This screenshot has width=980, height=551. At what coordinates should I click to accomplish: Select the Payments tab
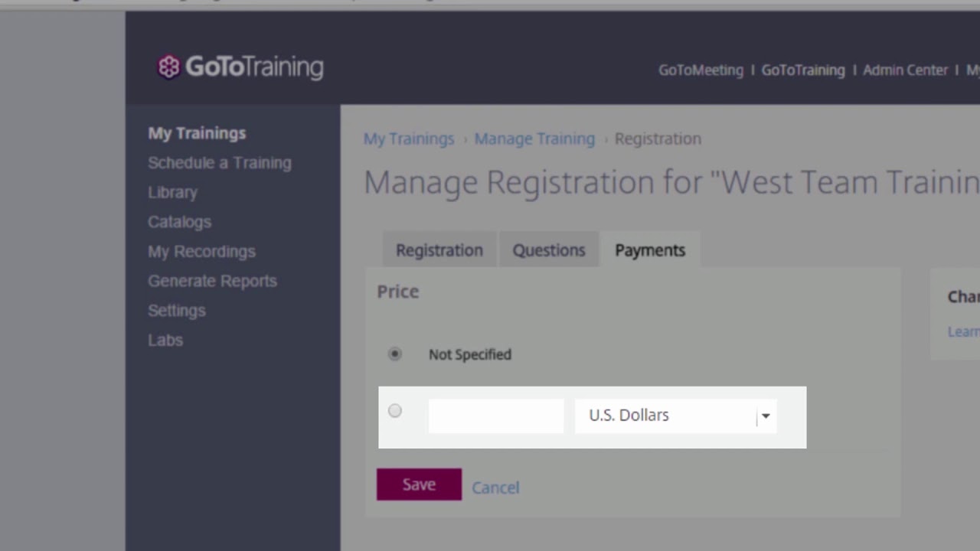pyautogui.click(x=650, y=250)
